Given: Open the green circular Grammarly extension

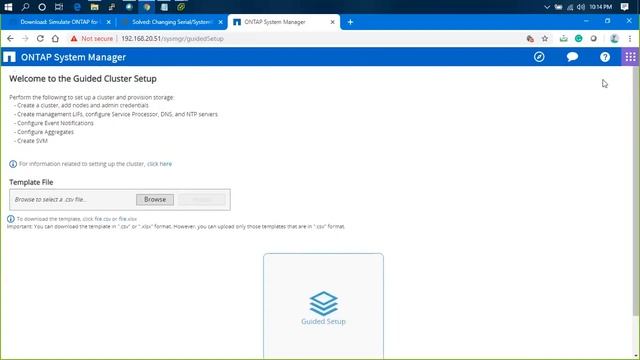Looking at the screenshot, I should click(578, 38).
